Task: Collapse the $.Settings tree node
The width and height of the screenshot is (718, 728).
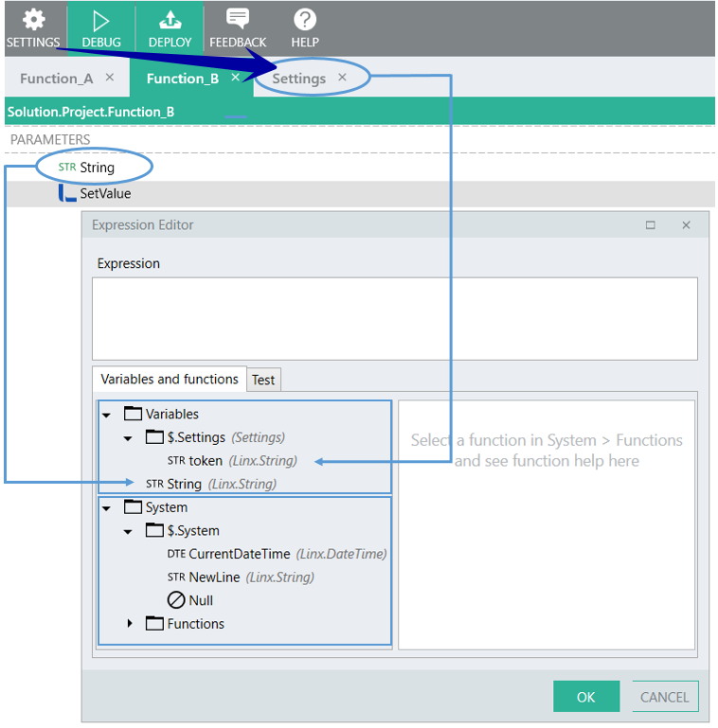Action: click(x=128, y=437)
